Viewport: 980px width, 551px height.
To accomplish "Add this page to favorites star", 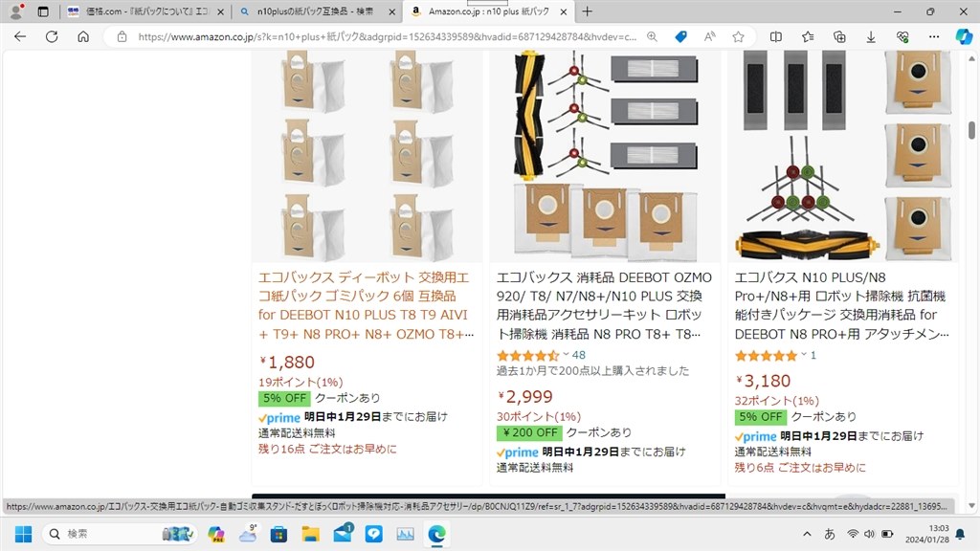I will pos(738,37).
